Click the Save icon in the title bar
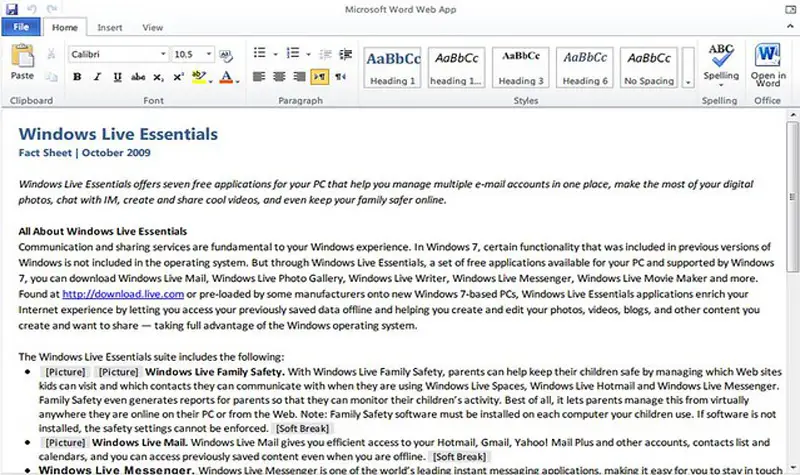Viewport: 800px width, 475px height. pos(11,9)
